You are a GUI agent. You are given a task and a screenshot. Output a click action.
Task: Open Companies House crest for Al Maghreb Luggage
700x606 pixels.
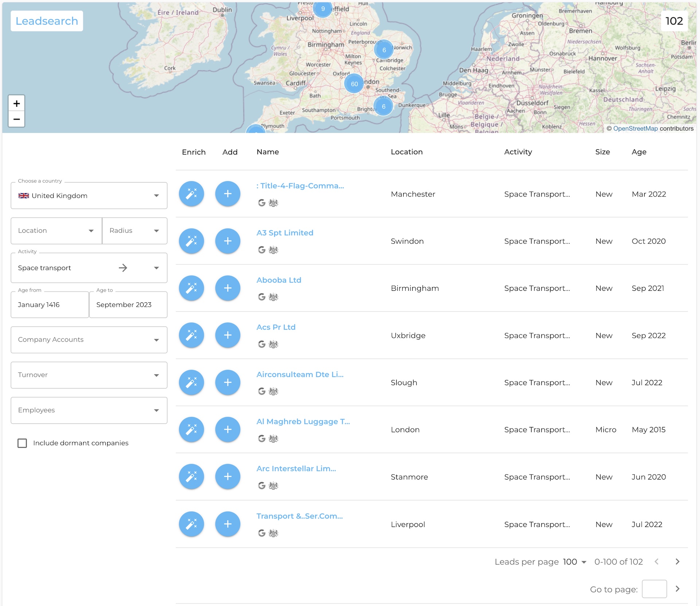tap(273, 438)
